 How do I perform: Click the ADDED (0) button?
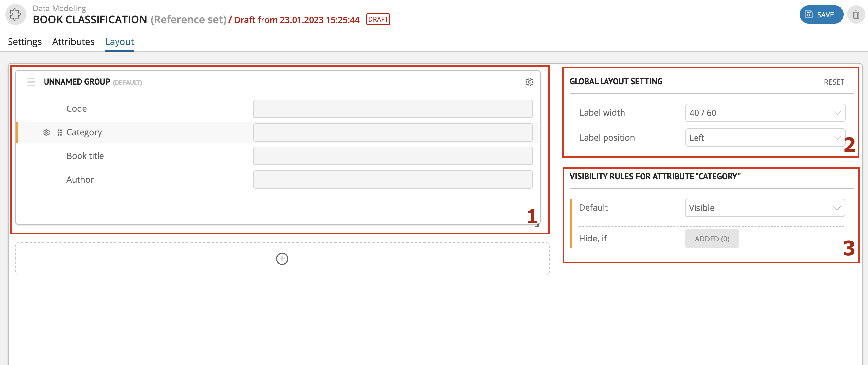tap(712, 239)
